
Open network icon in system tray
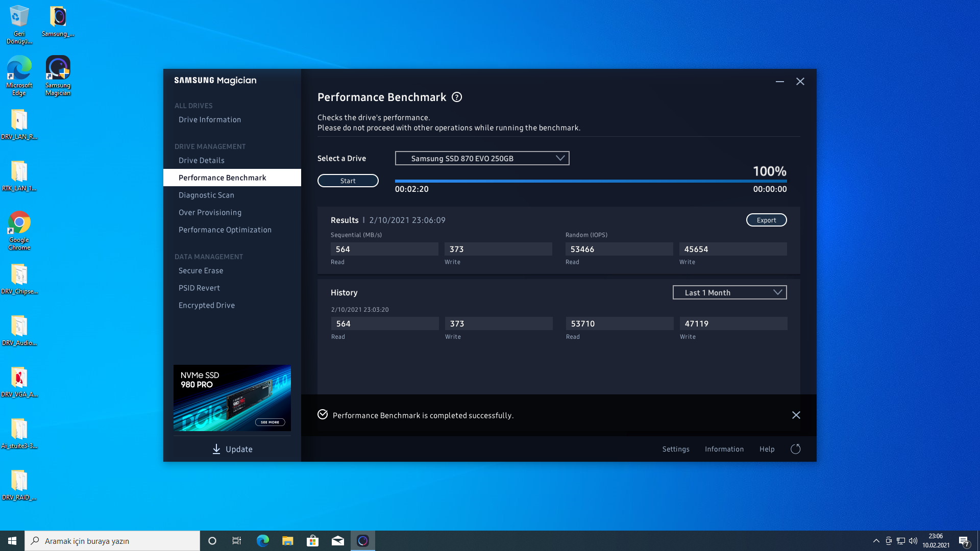(x=901, y=541)
